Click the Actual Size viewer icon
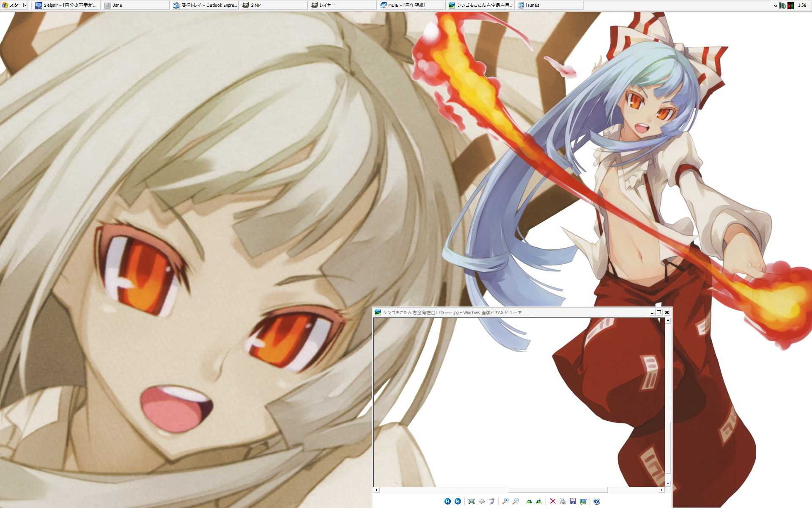 (482, 501)
